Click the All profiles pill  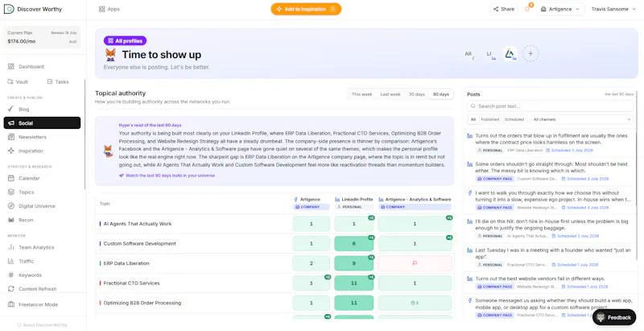click(125, 41)
